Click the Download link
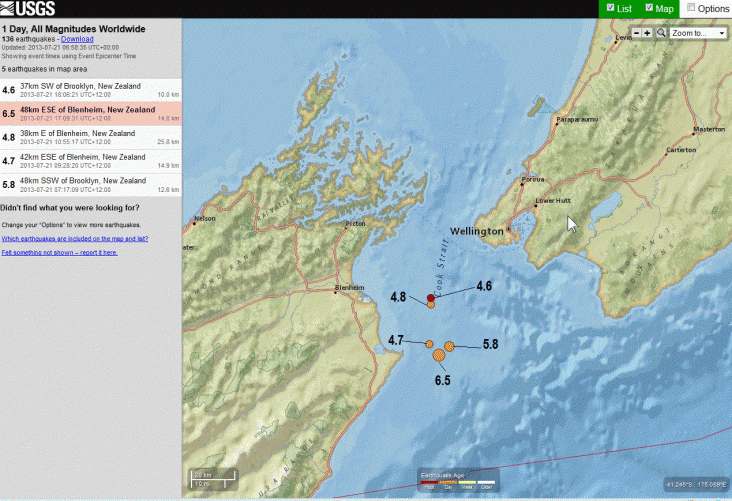Viewport: 732px width, 501px height. pyautogui.click(x=77, y=39)
